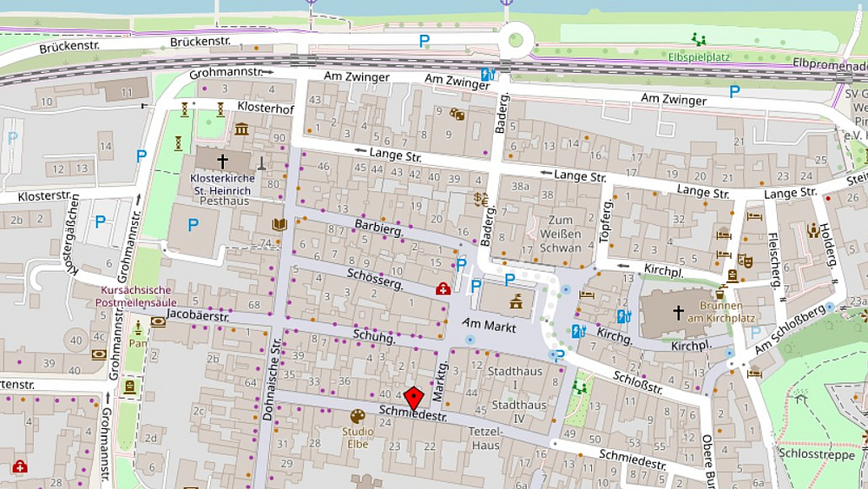
Task: Click the hotel bed icon above Fleischerg.
Action: click(754, 216)
